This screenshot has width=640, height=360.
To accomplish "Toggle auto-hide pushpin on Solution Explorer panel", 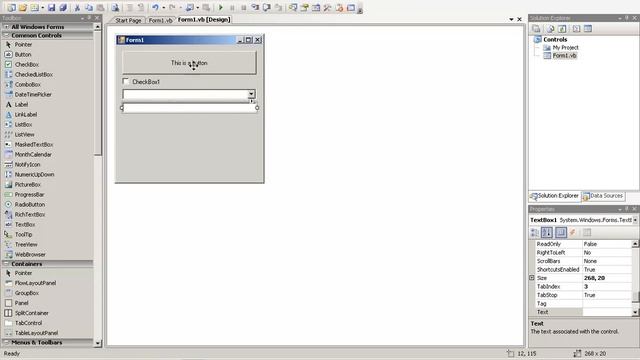I will [x=627, y=18].
